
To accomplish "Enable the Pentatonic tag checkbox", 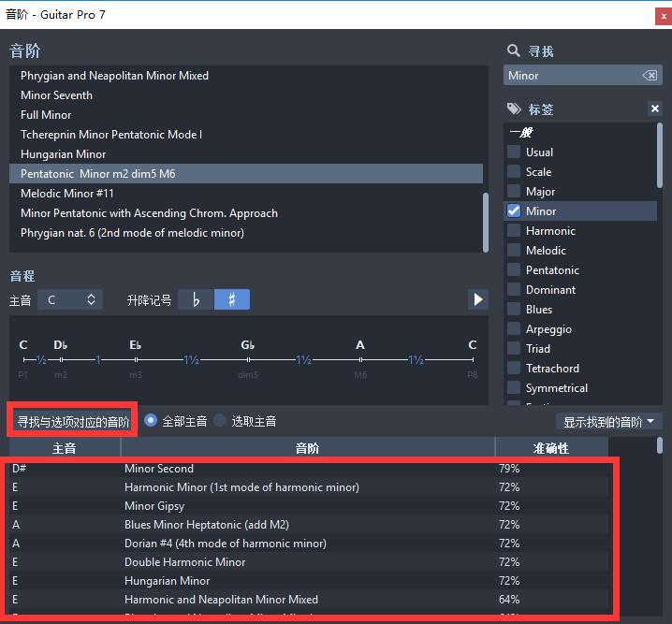I will [514, 270].
